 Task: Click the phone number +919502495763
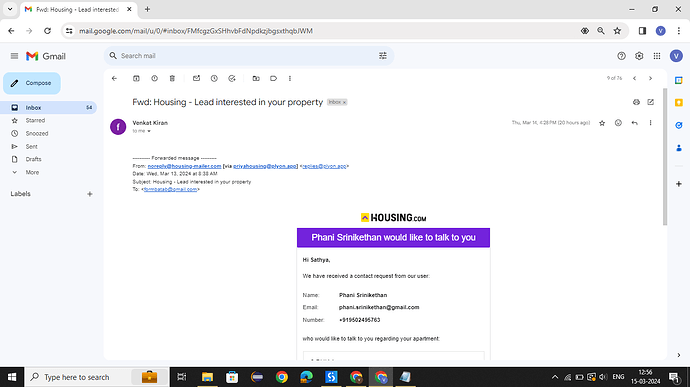360,320
